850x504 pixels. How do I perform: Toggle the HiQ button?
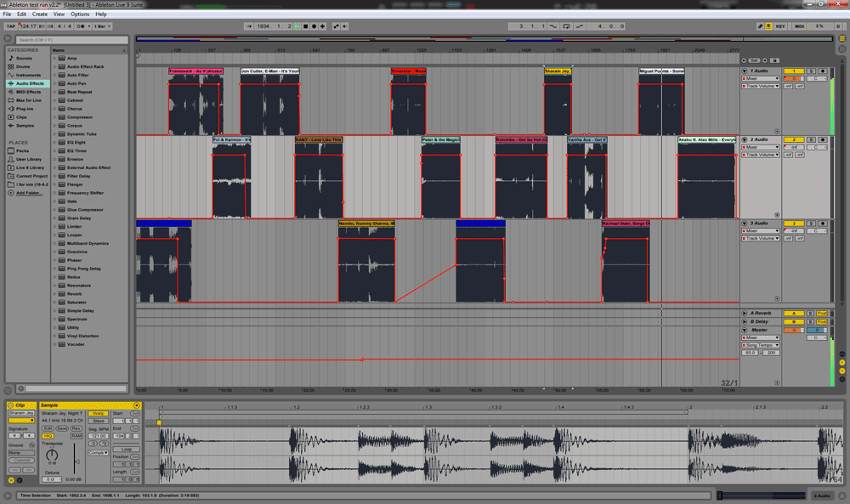(48, 436)
